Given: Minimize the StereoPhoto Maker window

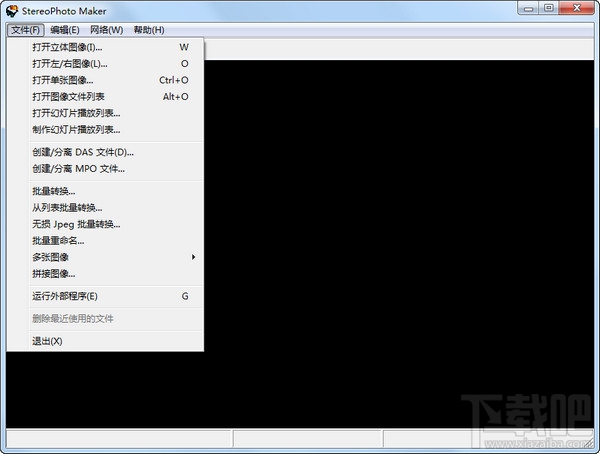Looking at the screenshot, I should [528, 8].
